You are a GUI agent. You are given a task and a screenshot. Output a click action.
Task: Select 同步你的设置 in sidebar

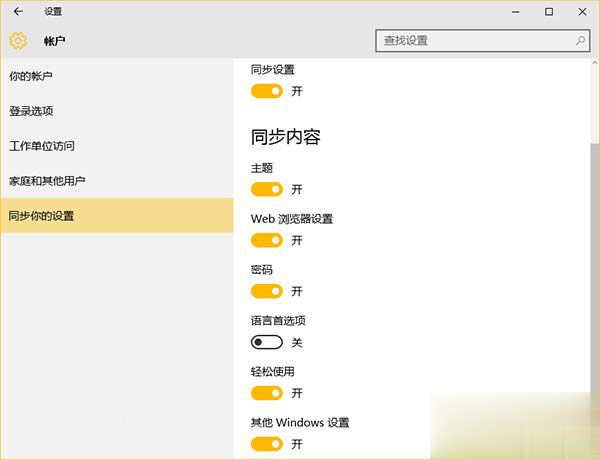click(x=117, y=215)
